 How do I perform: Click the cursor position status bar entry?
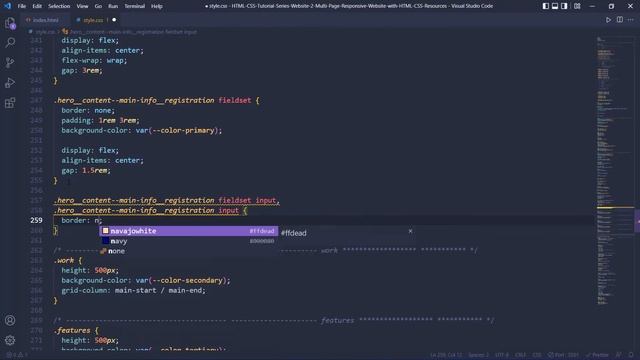coord(446,355)
